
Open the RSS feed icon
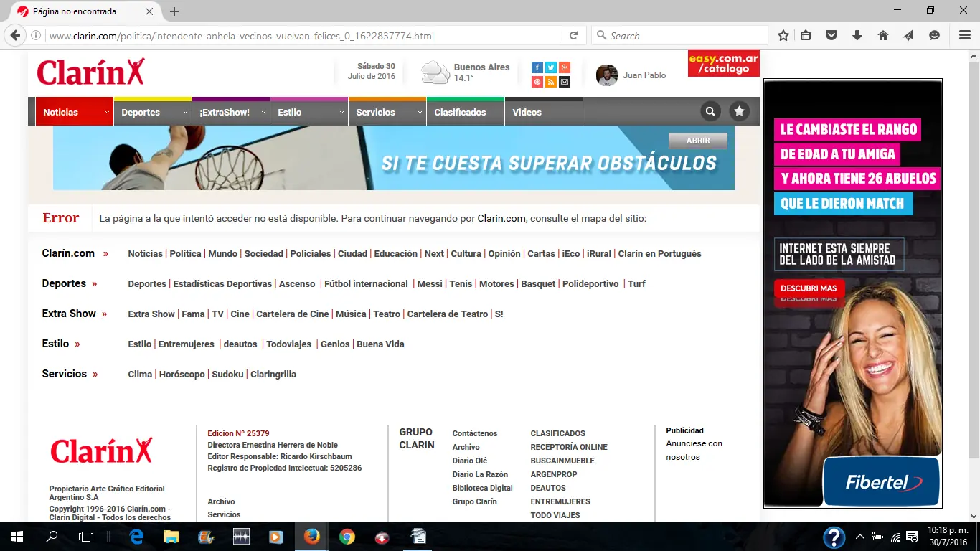[x=551, y=82]
